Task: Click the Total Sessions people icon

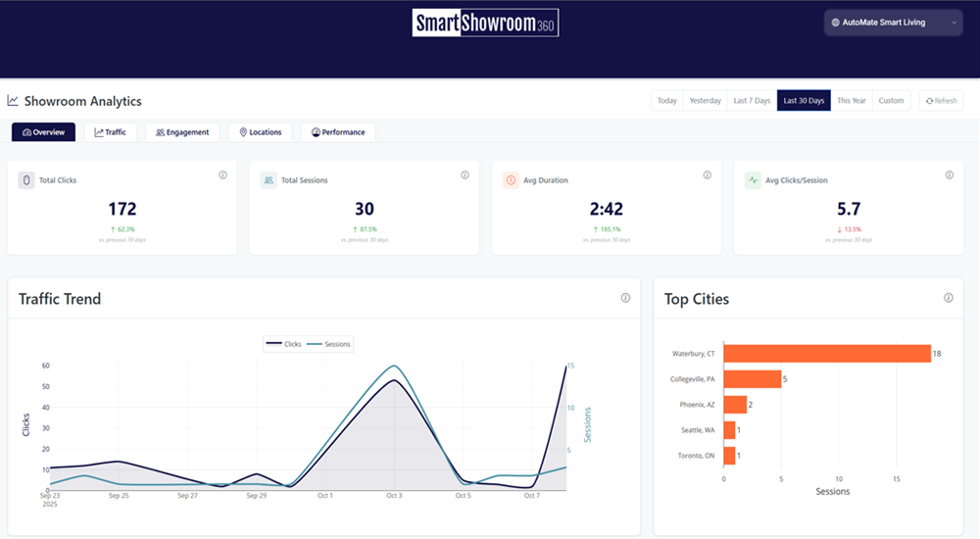Action: coord(269,180)
